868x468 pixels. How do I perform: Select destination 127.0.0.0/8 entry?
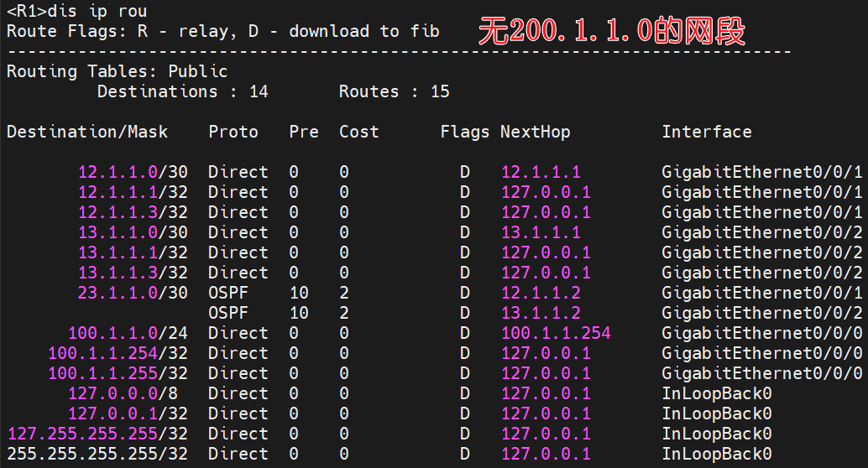[127, 393]
